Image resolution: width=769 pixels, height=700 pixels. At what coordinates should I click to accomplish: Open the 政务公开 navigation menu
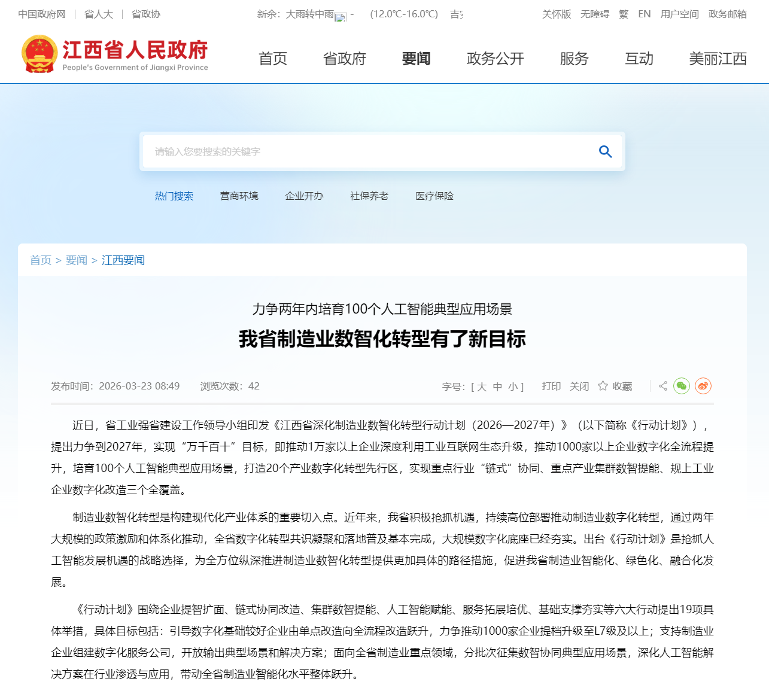point(495,59)
